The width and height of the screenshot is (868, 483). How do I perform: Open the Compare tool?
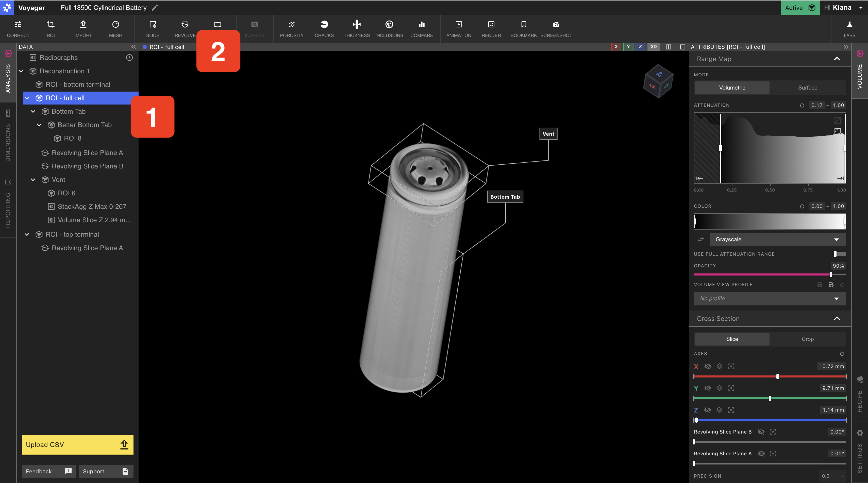click(x=422, y=29)
